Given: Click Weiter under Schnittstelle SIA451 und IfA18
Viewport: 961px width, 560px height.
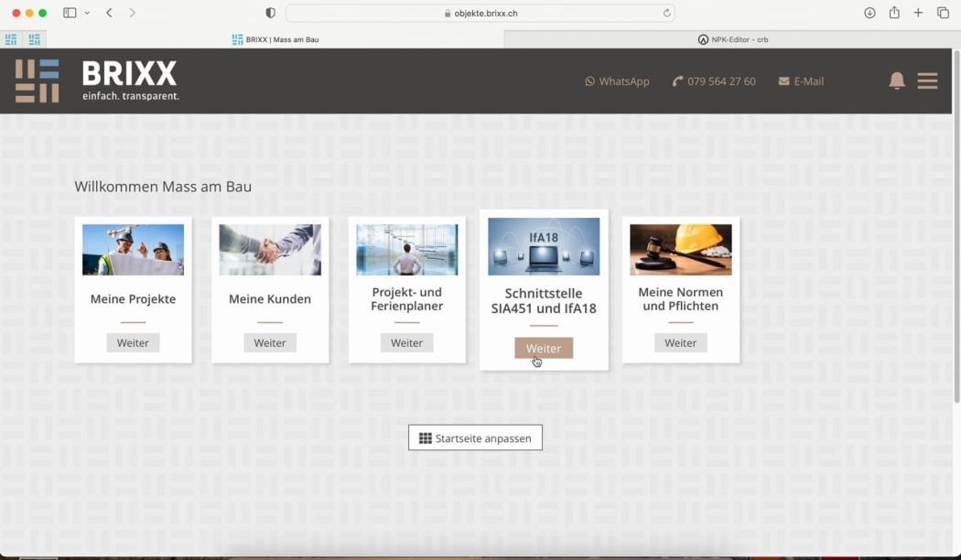Looking at the screenshot, I should (x=544, y=348).
